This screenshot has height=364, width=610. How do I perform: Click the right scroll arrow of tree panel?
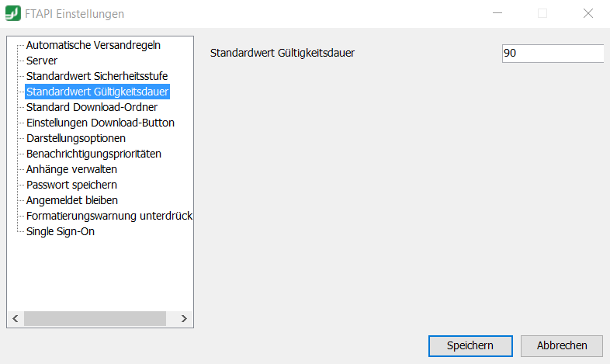[184, 318]
